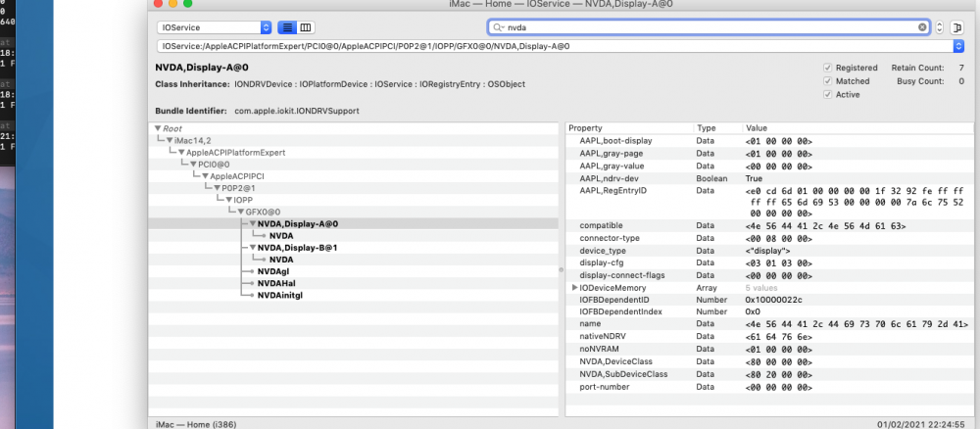The width and height of the screenshot is (980, 429).
Task: Select the nativeNDRV property row
Action: (x=769, y=337)
